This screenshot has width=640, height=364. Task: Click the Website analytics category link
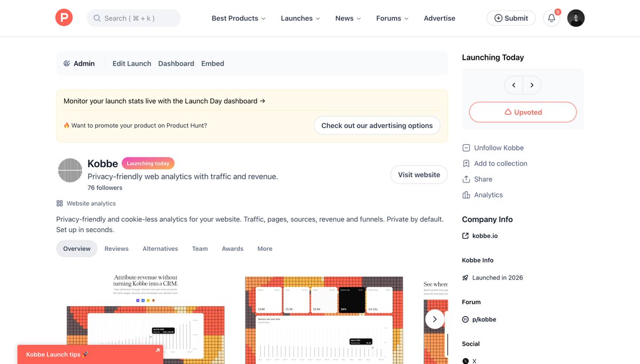pos(91,203)
